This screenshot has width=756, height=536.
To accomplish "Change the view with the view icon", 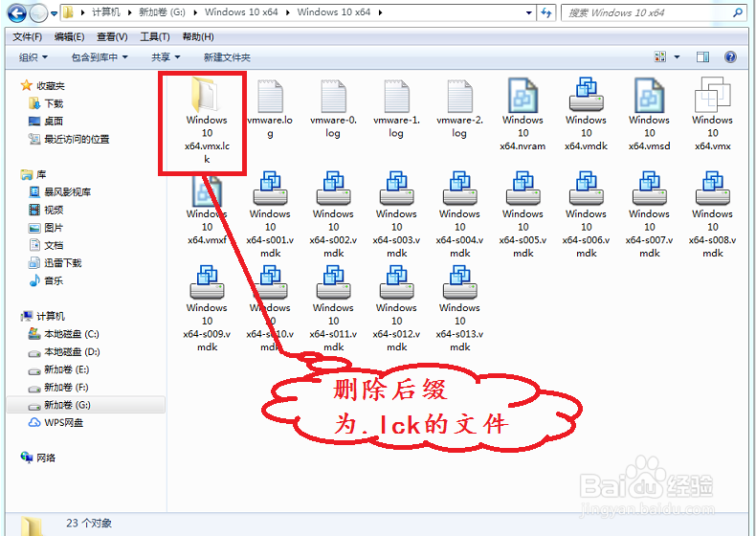I will click(659, 56).
